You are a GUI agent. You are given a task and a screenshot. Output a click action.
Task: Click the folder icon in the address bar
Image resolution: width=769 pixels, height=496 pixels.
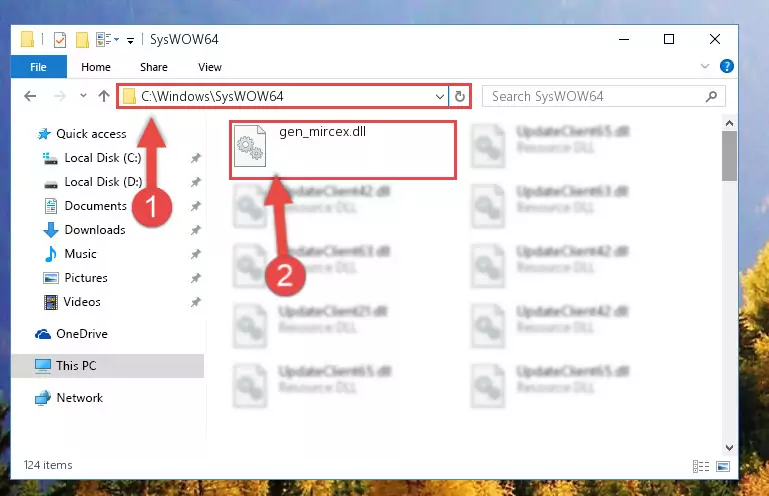tap(129, 96)
